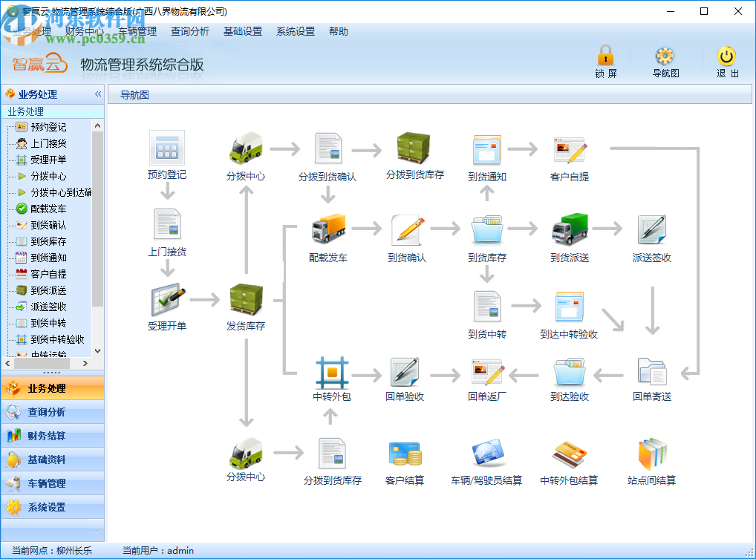Click the 导航图 gear toolbar button
The width and height of the screenshot is (756, 559).
(665, 62)
